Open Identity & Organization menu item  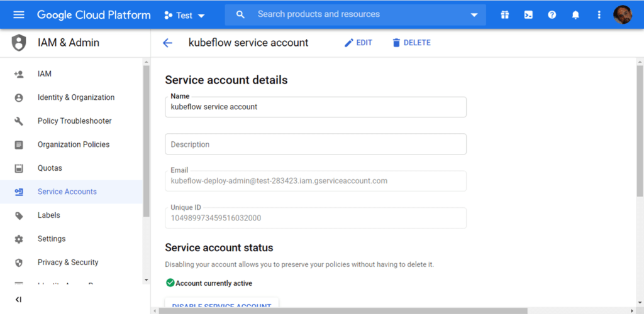tap(72, 97)
